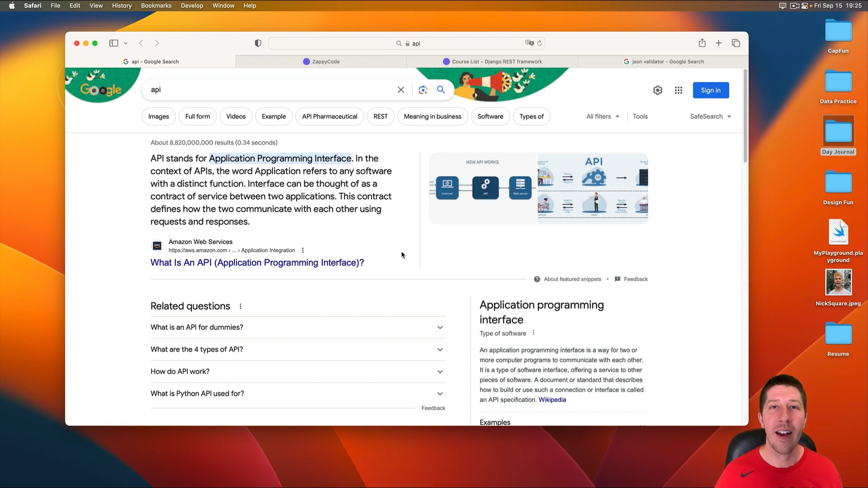Image resolution: width=868 pixels, height=488 pixels.
Task: Click the AWS favicon next to result
Action: pyautogui.click(x=157, y=245)
